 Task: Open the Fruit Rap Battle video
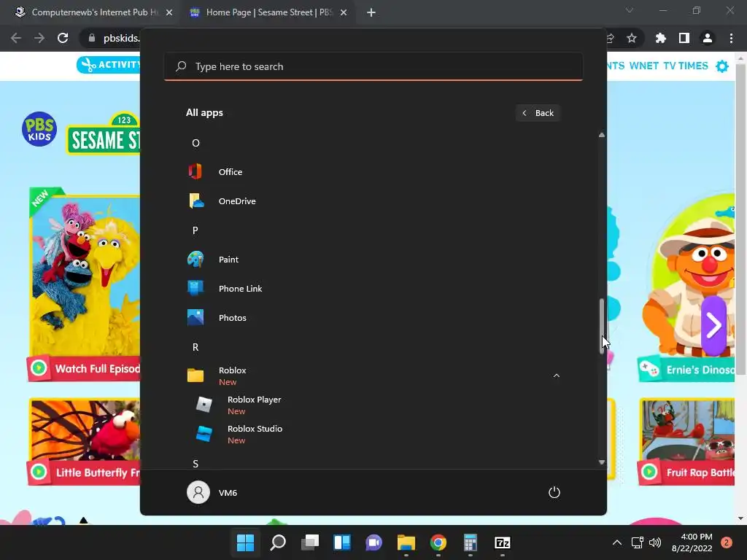coord(686,442)
